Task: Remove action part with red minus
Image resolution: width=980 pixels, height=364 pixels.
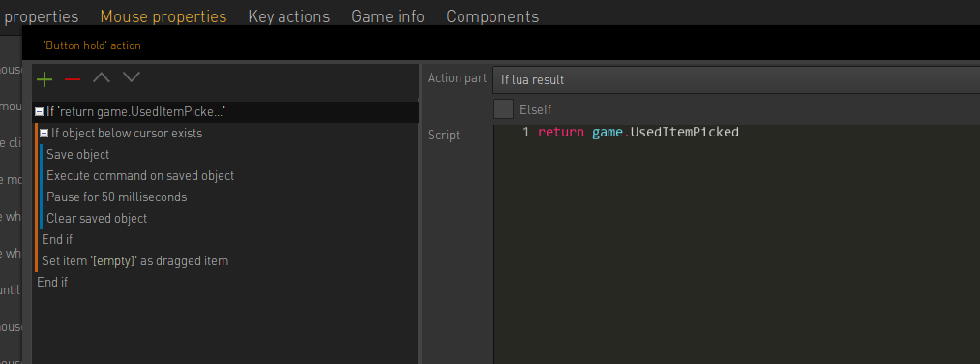Action: pyautogui.click(x=73, y=79)
